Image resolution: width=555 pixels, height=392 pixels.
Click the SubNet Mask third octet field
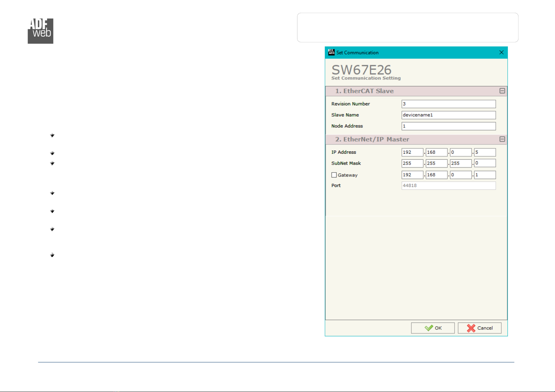[x=461, y=163]
